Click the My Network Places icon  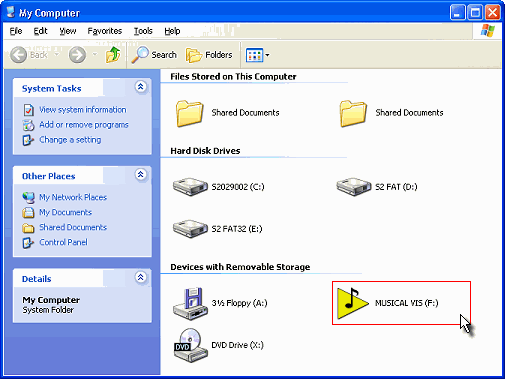coord(29,197)
